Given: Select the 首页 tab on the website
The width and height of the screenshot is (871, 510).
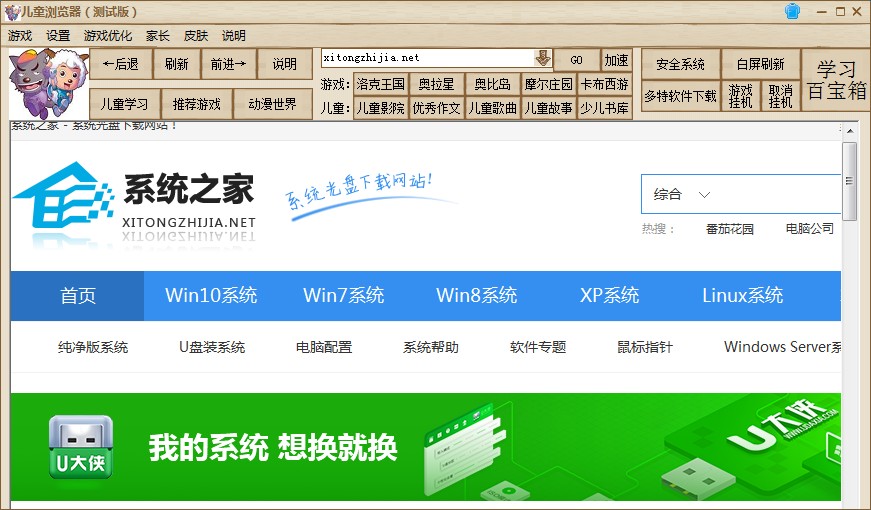Looking at the screenshot, I should [77, 296].
